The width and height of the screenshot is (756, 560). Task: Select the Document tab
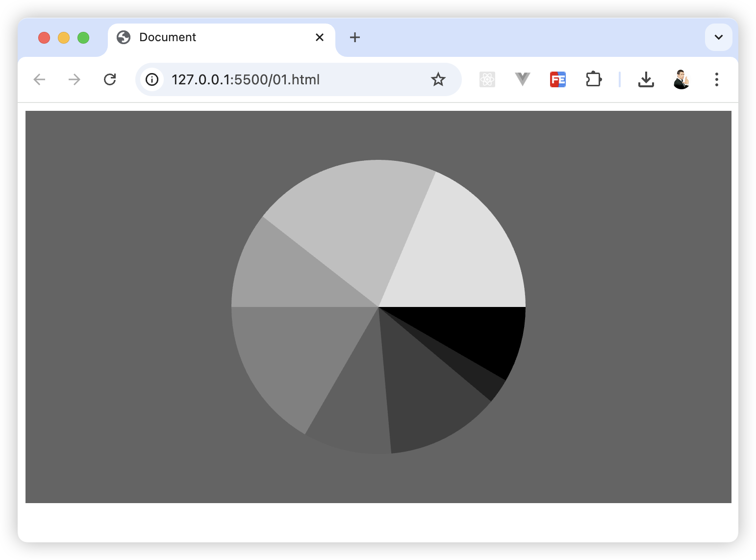222,37
